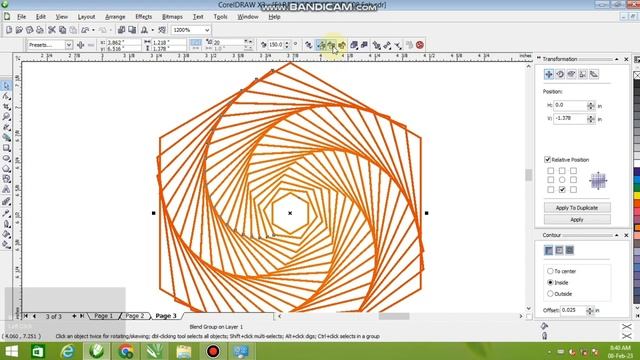Select the Rectangle tool in the toolbox
Viewport: 640px width, 360px height.
pyautogui.click(x=6, y=148)
